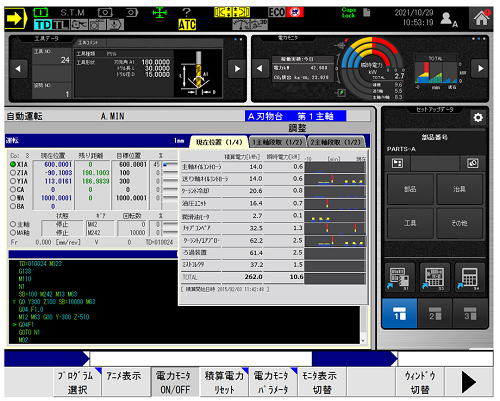Click the circular instantaneous power gauge
Screen dimensions: 500x401
pyautogui.click(x=371, y=69)
